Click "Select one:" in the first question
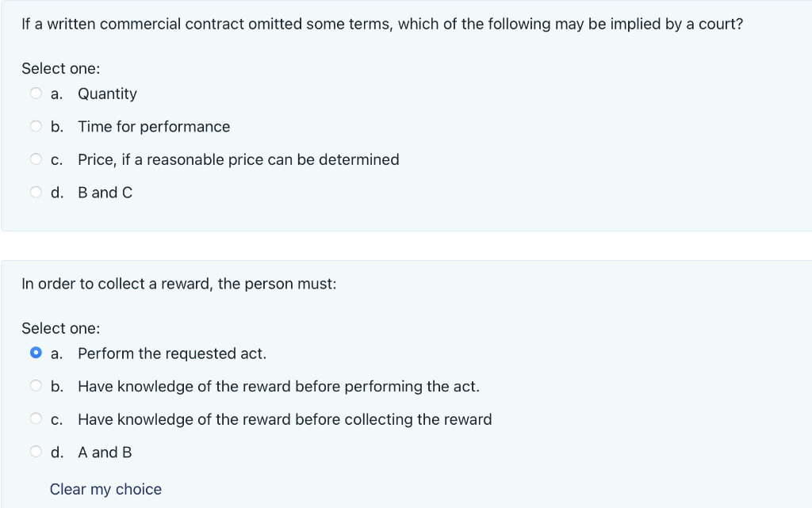Image resolution: width=812 pixels, height=508 pixels. coord(61,68)
